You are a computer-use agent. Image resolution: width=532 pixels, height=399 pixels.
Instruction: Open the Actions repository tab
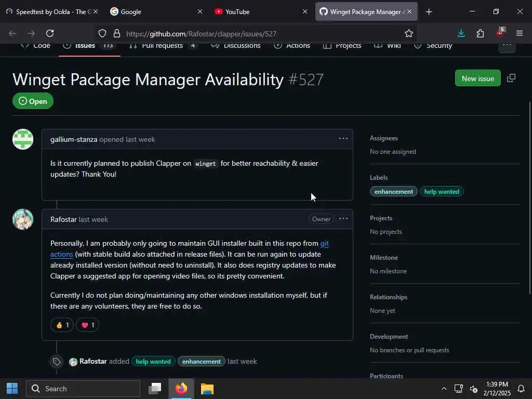292,46
